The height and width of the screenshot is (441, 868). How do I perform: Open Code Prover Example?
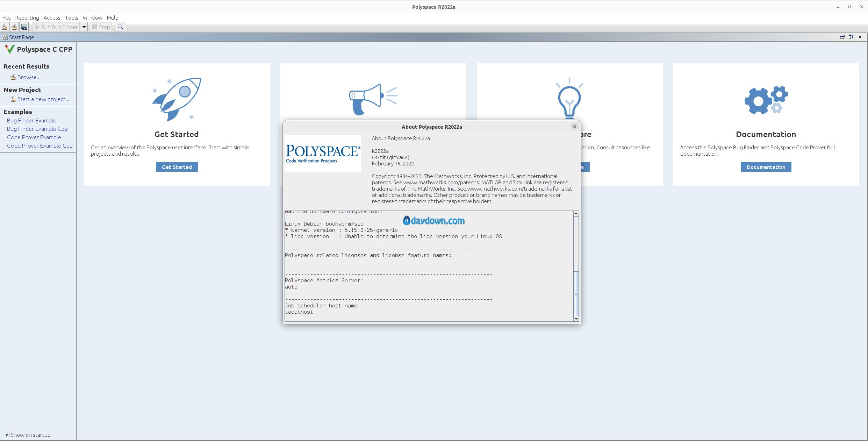coord(34,137)
